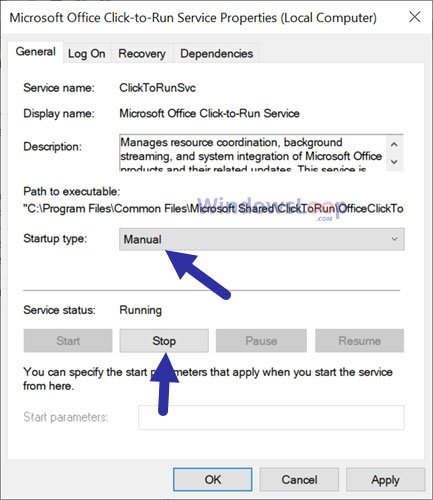Click the Description box's scroll up arrow
Viewport: 433px width, 500px height.
394,144
